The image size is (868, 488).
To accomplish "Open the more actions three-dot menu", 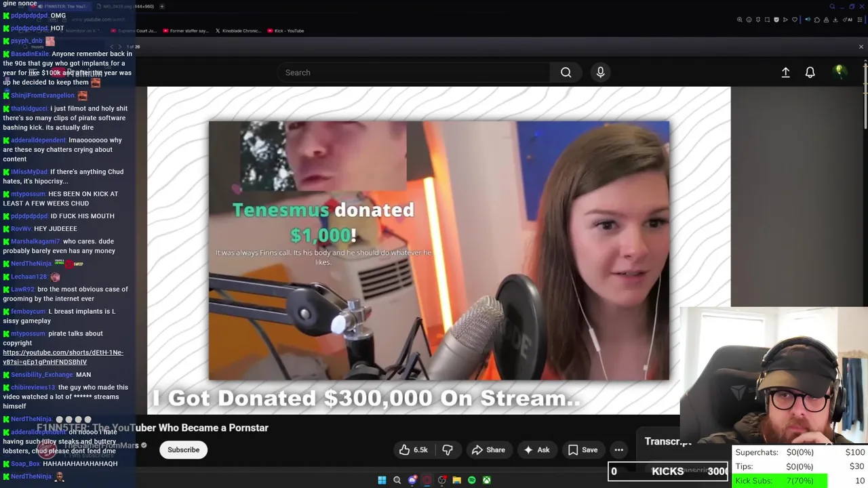I will click(x=618, y=450).
